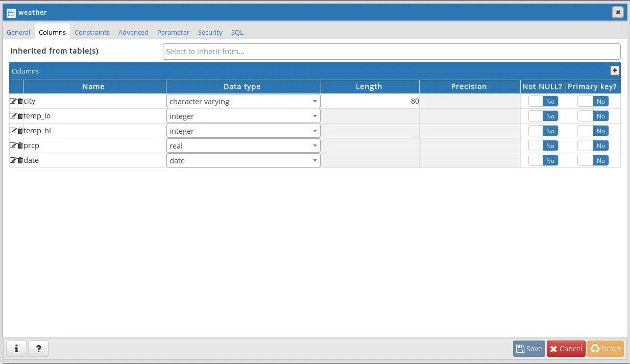
Task: Switch to the Security tab
Action: point(210,32)
